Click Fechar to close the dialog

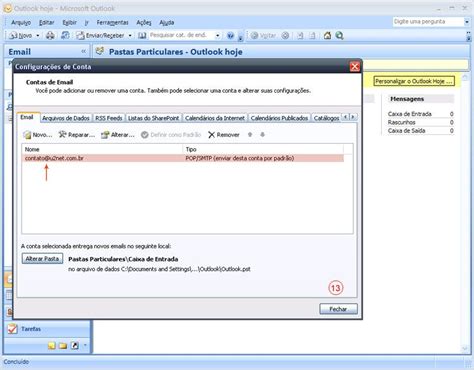tap(338, 309)
